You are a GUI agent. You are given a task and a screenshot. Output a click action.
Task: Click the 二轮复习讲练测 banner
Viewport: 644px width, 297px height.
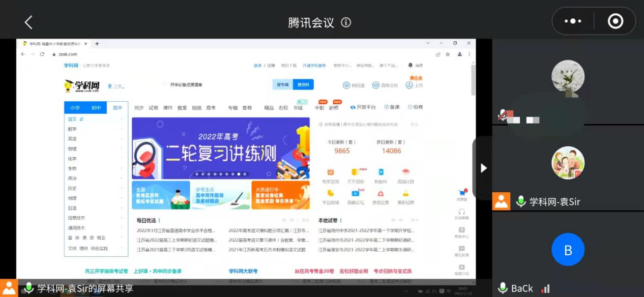(x=221, y=148)
